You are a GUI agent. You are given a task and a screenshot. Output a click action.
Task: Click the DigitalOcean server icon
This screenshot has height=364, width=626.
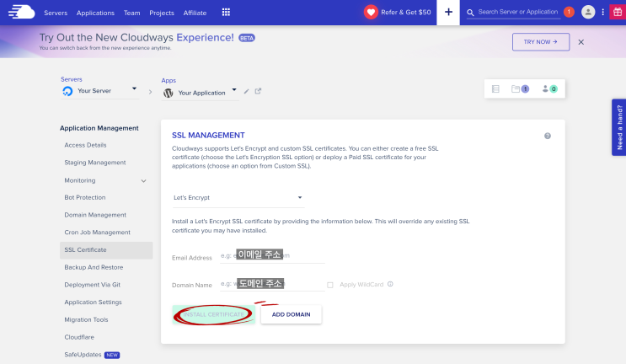(67, 91)
